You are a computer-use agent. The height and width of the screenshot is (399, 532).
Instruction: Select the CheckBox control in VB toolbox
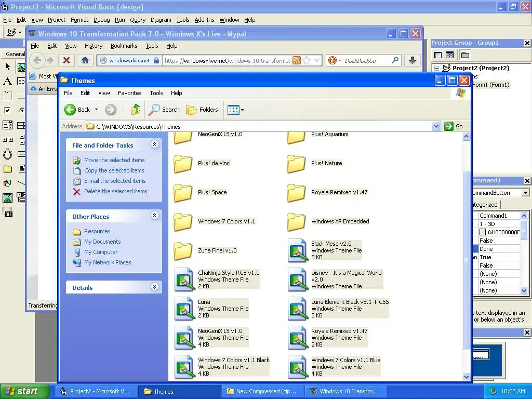[x=7, y=110]
